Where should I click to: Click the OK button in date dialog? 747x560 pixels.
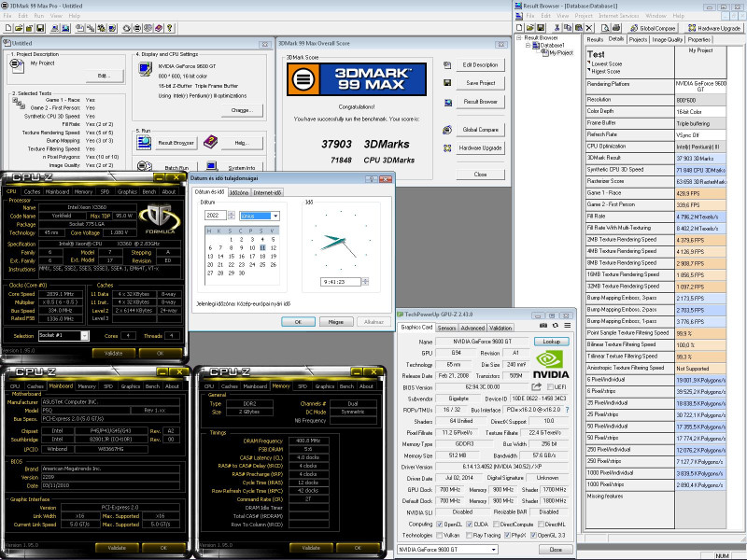click(x=298, y=322)
